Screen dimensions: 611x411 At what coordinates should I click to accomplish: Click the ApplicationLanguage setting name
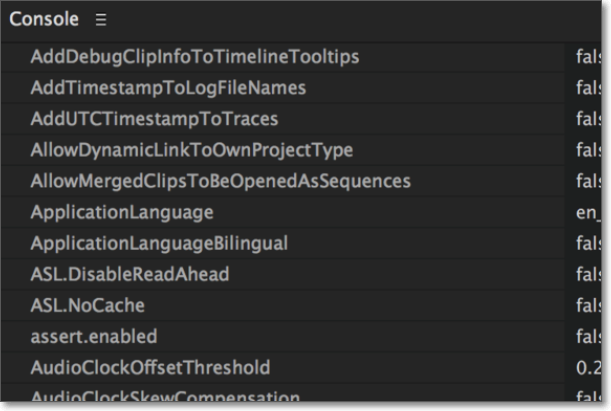coord(122,212)
